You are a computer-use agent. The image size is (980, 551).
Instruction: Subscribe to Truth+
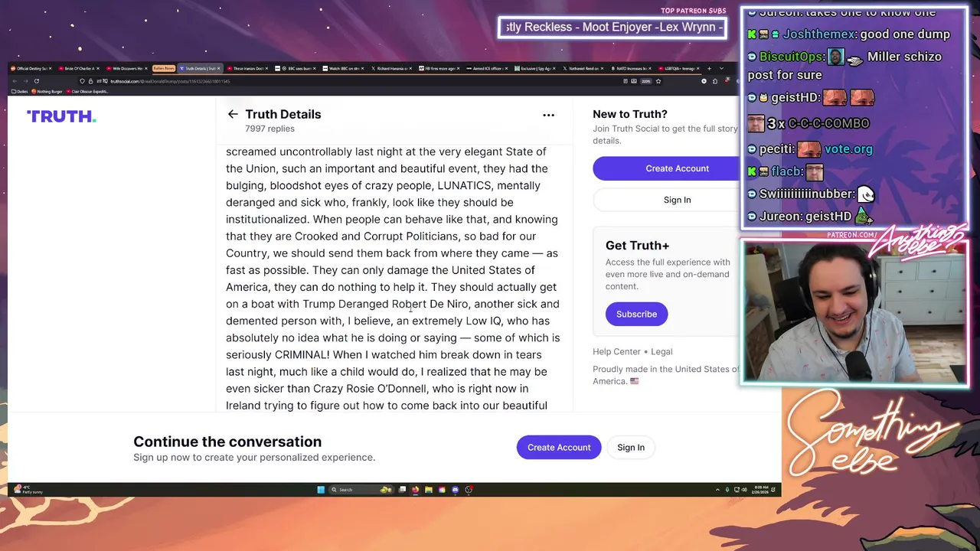pos(636,314)
